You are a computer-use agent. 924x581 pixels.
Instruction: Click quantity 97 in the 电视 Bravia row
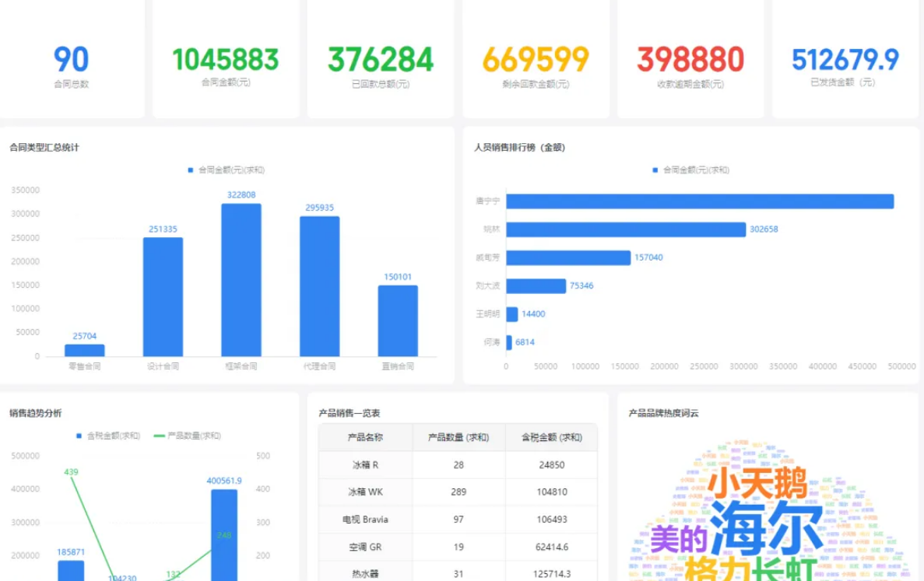pos(458,520)
